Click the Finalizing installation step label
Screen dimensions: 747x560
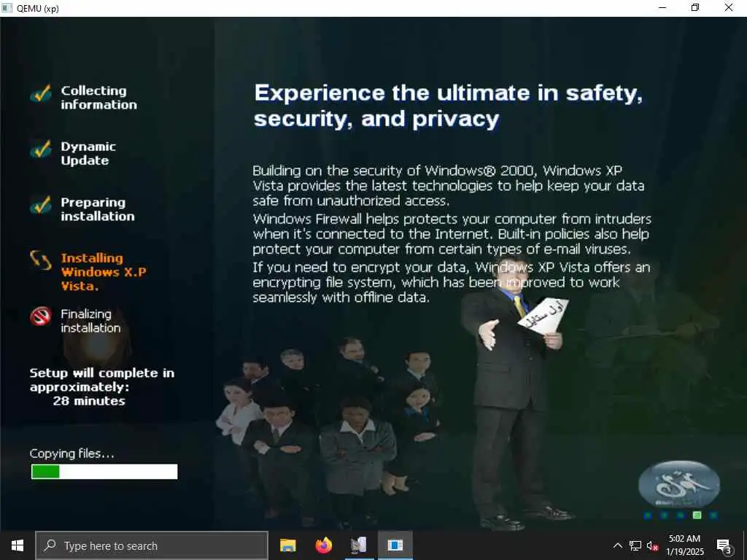(x=90, y=321)
